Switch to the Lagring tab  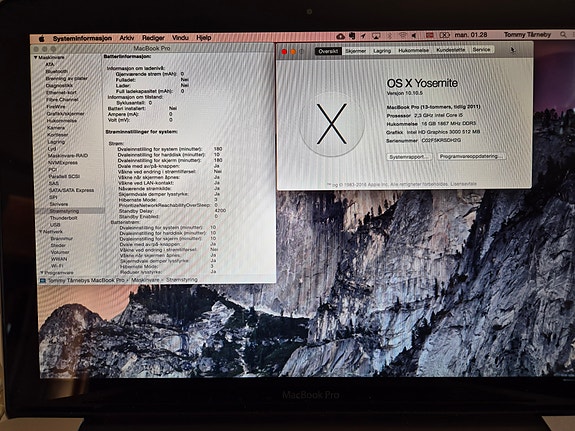click(382, 51)
